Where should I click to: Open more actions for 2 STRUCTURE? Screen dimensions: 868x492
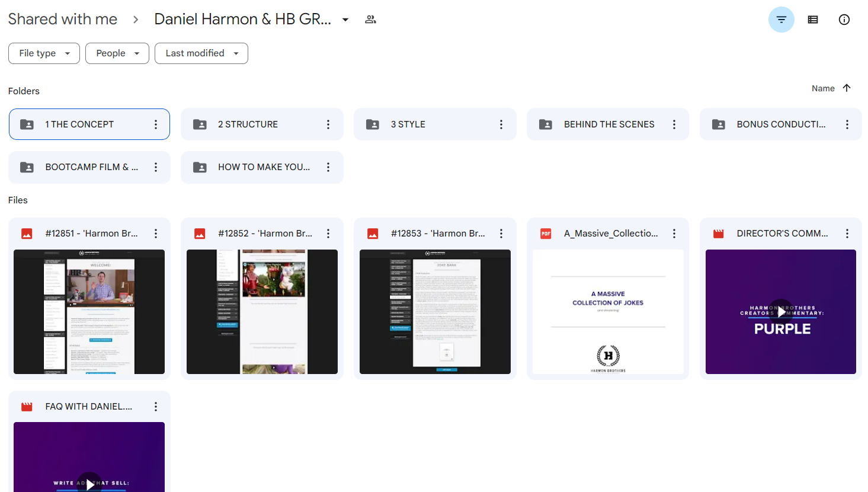tap(328, 124)
